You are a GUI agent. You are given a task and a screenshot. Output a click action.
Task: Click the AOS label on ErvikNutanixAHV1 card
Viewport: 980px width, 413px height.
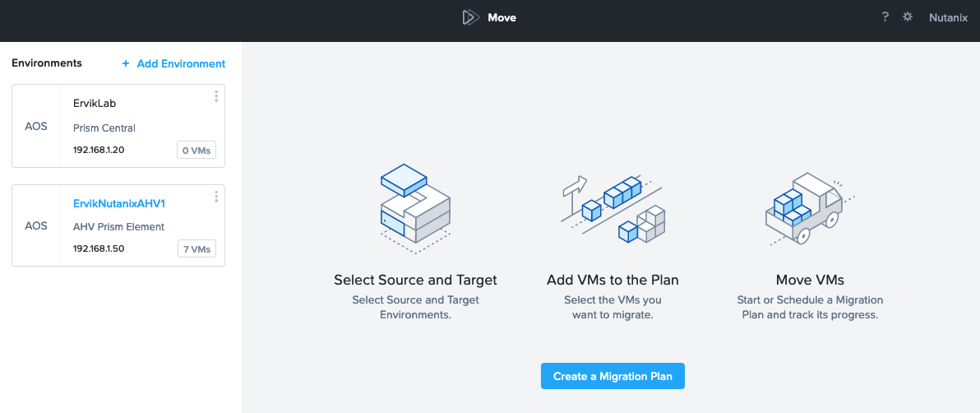pos(36,225)
